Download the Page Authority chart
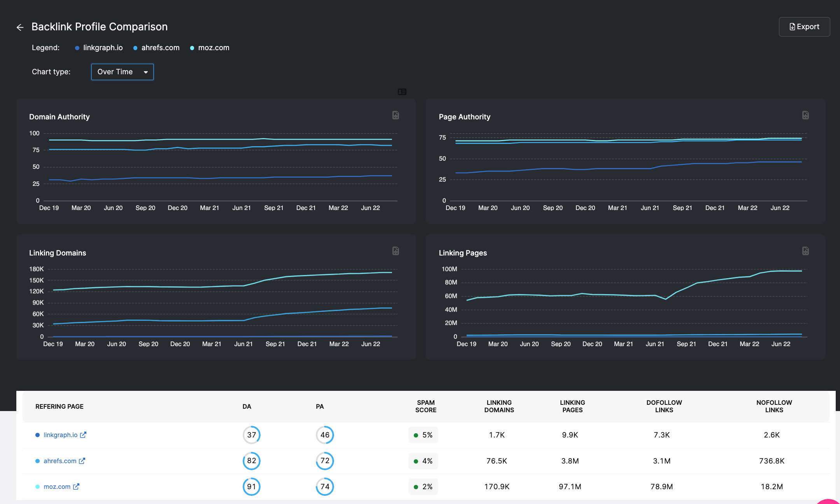840x504 pixels. [x=805, y=115]
